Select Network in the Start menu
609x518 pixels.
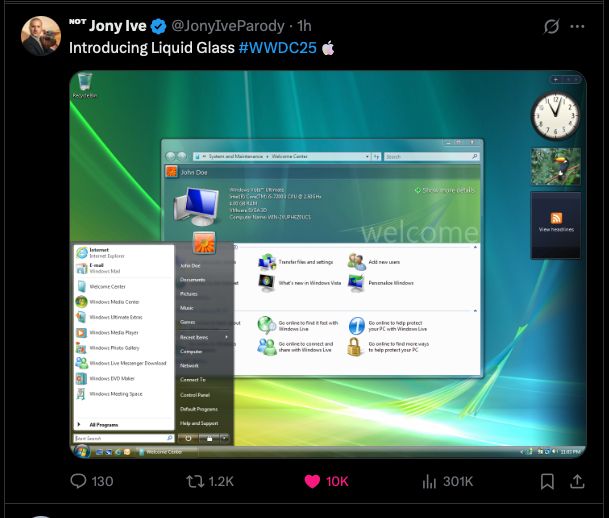[x=189, y=366]
